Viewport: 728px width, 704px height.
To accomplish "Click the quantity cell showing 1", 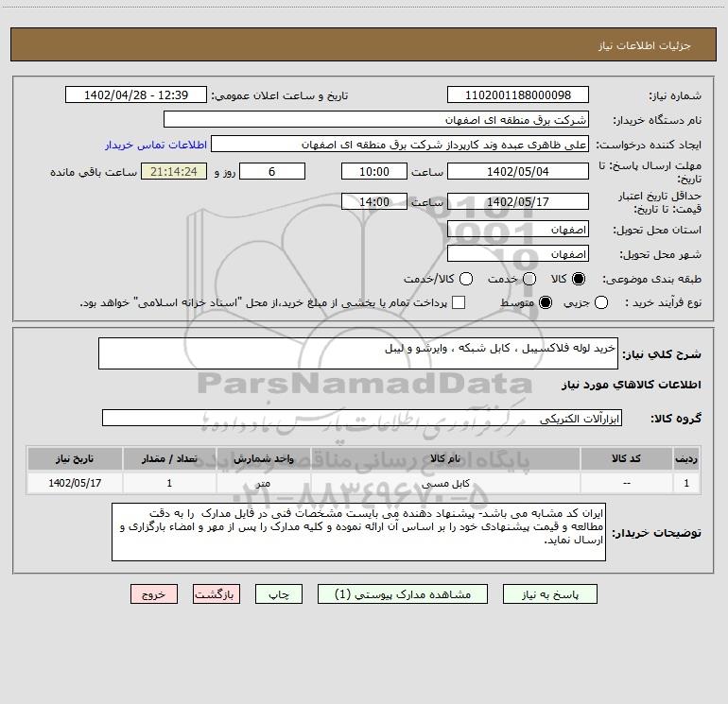I will [169, 483].
